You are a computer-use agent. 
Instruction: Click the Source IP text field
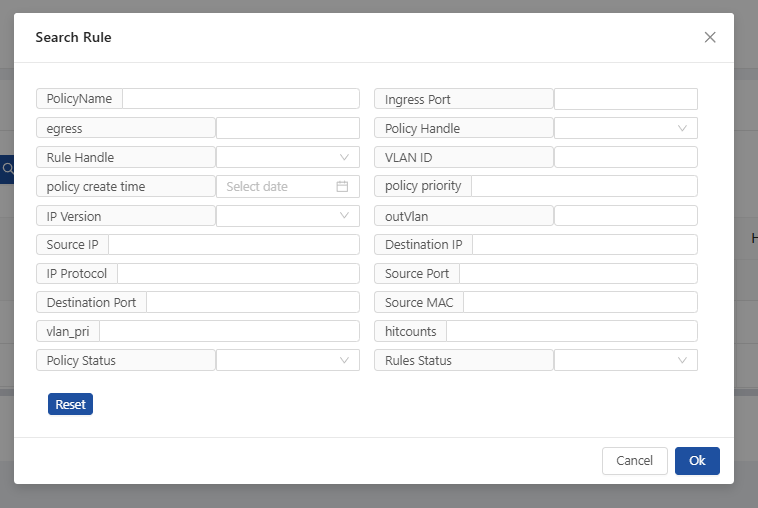234,245
